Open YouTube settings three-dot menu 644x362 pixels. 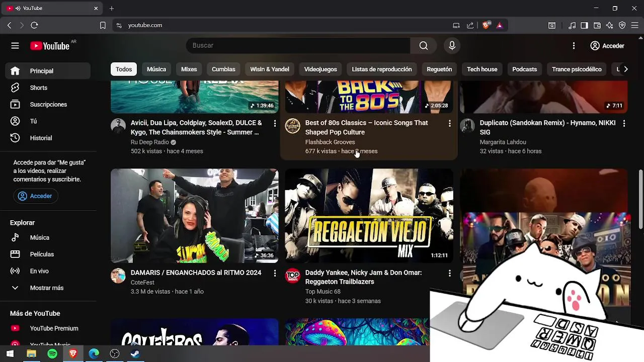[x=574, y=46]
